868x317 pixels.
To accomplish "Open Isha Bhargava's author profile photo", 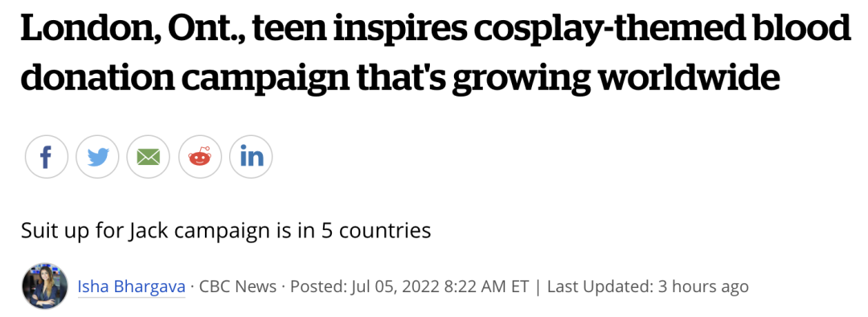I will 45,286.
